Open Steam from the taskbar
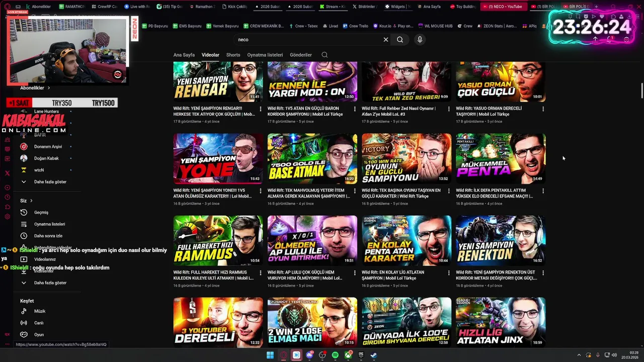 point(374,355)
